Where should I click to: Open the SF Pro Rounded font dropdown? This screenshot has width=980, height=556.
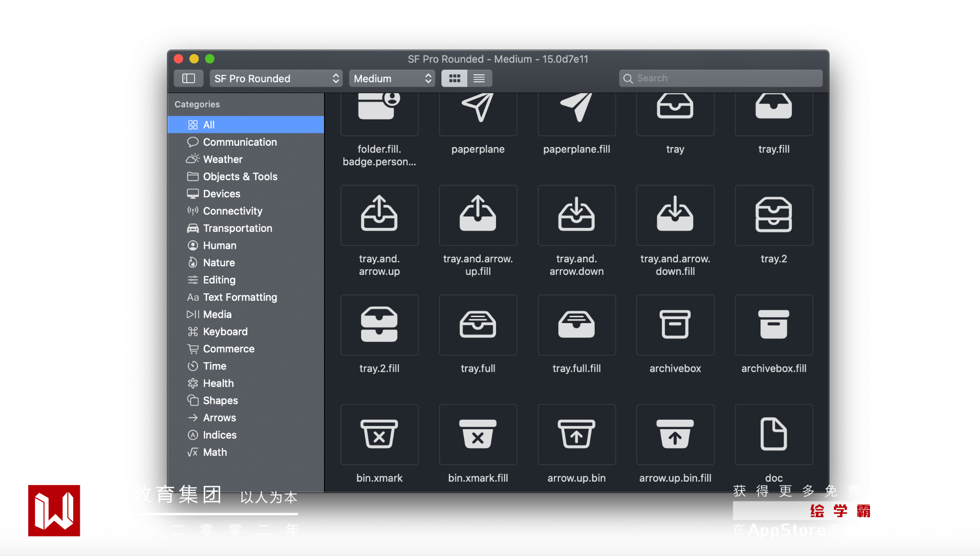pos(276,78)
